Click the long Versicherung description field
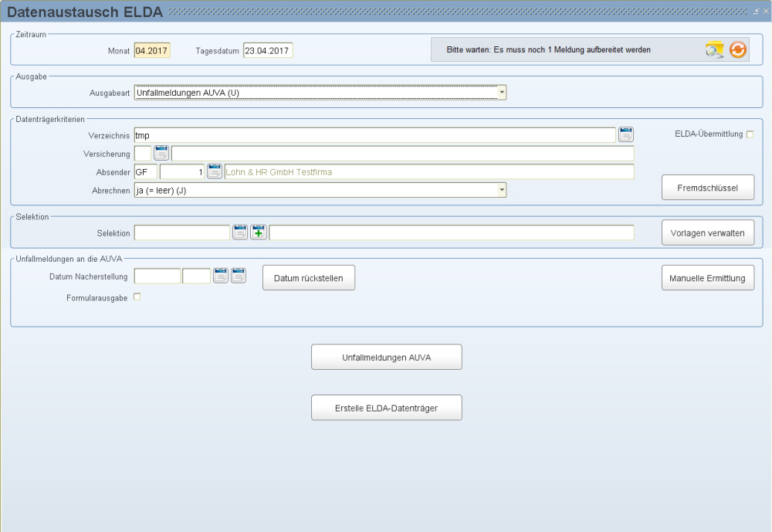 click(403, 154)
